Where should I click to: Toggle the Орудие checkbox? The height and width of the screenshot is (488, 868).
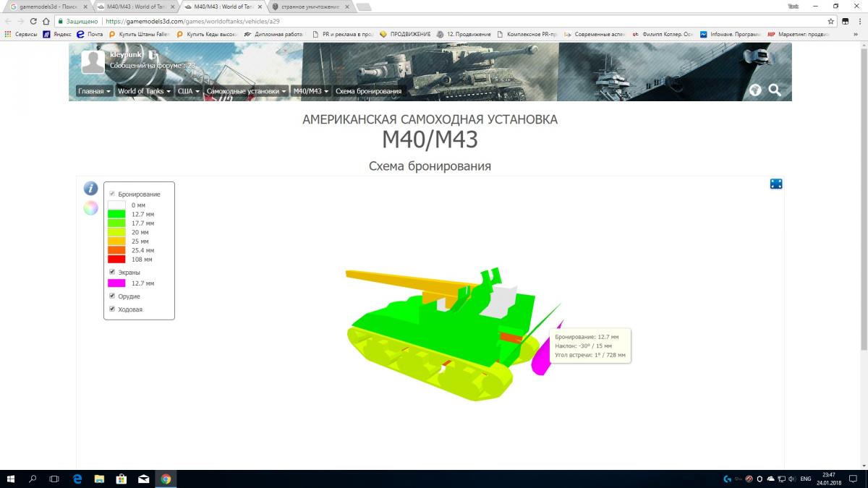coord(111,296)
